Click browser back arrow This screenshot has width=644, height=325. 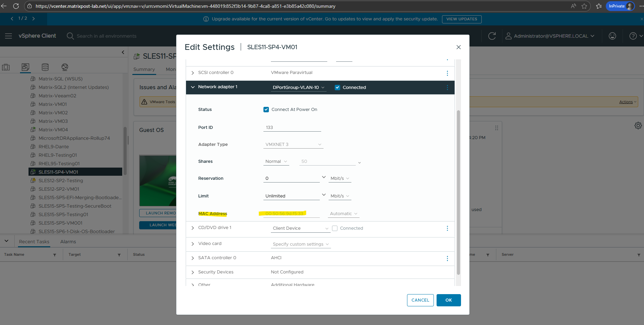(4, 6)
